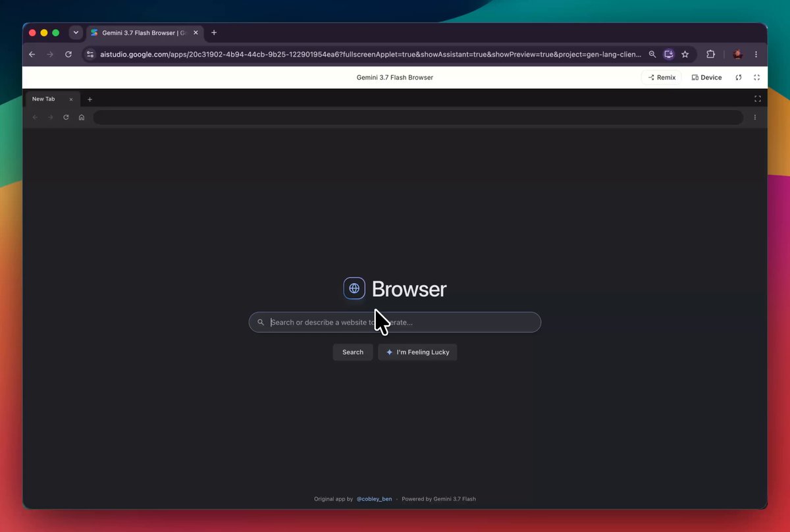This screenshot has width=790, height=532.
Task: Reload the aistudio.google.com page in Chrome
Action: click(x=68, y=55)
